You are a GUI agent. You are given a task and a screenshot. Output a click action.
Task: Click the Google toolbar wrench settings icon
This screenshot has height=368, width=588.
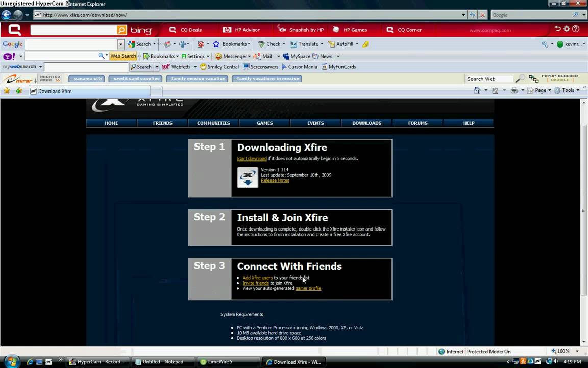pyautogui.click(x=545, y=44)
